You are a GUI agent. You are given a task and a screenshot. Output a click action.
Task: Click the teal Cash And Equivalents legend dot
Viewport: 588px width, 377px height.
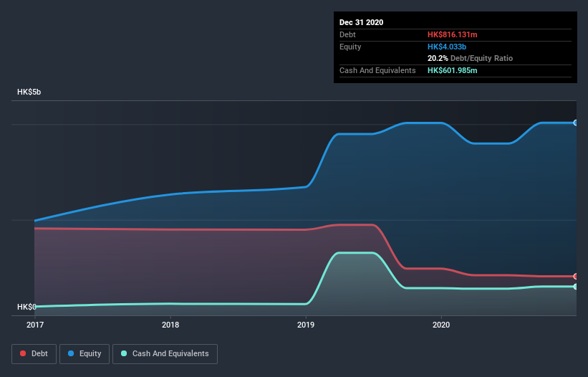point(124,353)
